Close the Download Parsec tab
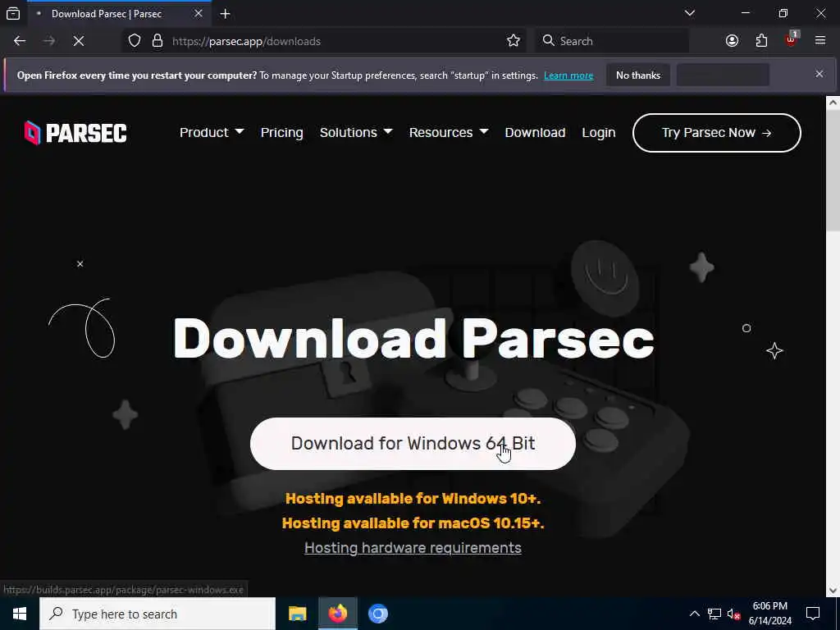 click(199, 13)
